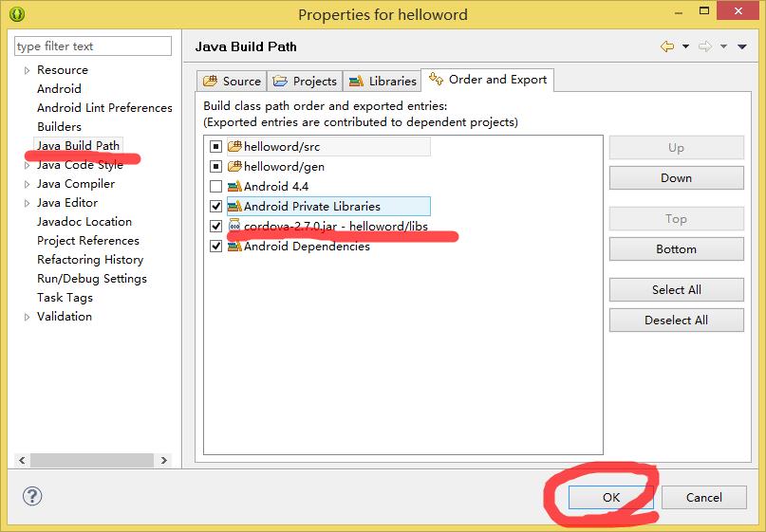Open Task Tags page
766x532 pixels.
(65, 298)
